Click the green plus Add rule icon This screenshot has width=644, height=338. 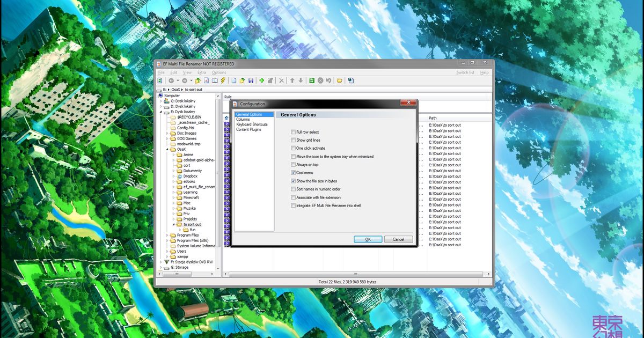pos(262,80)
